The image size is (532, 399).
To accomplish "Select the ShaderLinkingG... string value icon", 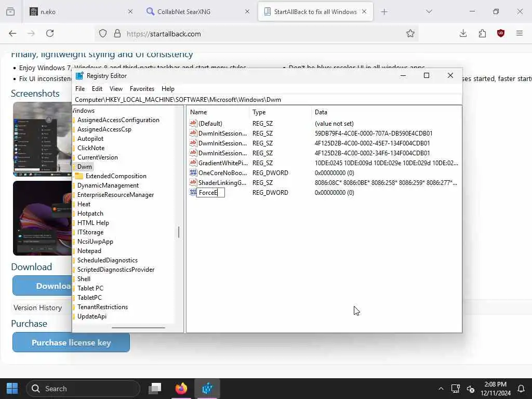I will [193, 182].
